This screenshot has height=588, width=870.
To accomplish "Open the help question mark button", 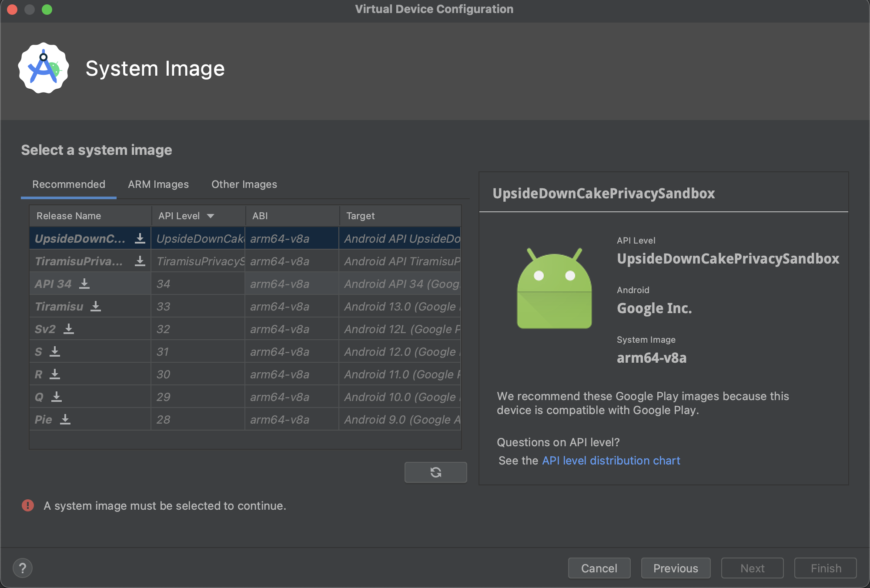I will 23,568.
